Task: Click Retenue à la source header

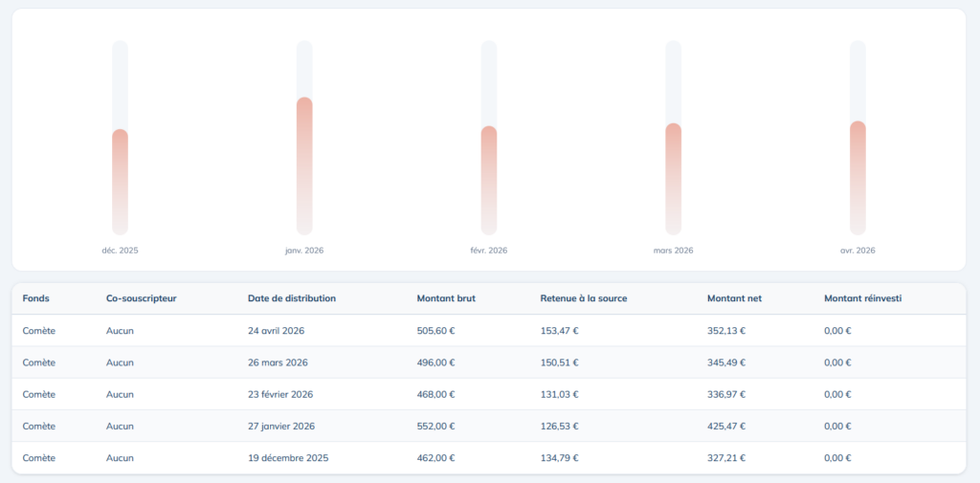Action: pos(584,298)
